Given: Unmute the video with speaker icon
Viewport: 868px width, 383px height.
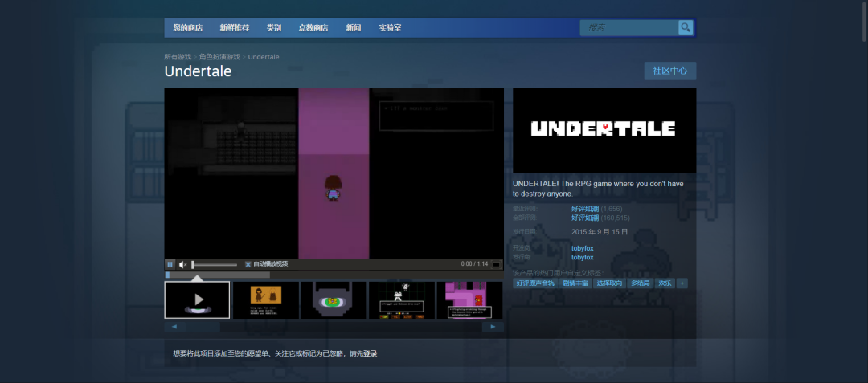Looking at the screenshot, I should click(x=182, y=264).
